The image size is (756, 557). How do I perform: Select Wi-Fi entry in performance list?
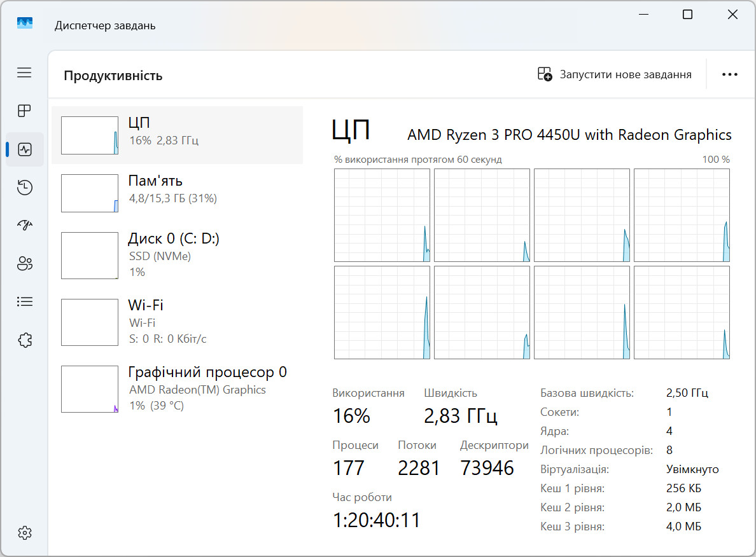[x=178, y=322]
